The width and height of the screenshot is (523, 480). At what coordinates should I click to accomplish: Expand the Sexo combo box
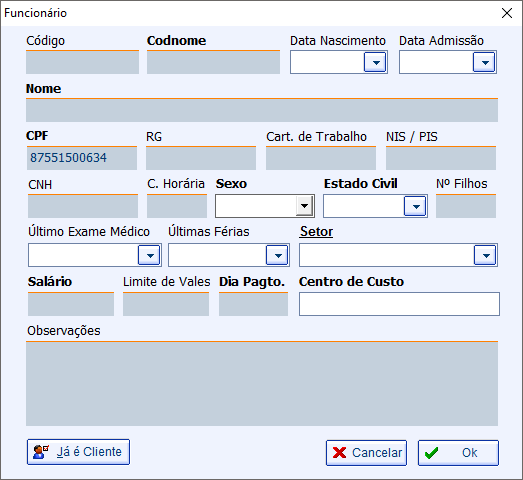click(x=304, y=206)
